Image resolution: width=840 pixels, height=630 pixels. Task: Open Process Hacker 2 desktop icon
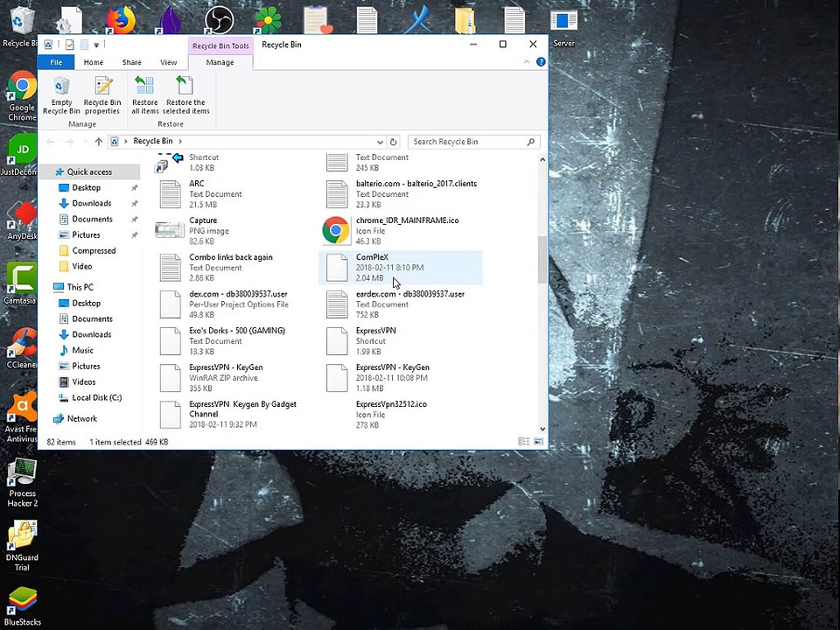click(x=22, y=482)
